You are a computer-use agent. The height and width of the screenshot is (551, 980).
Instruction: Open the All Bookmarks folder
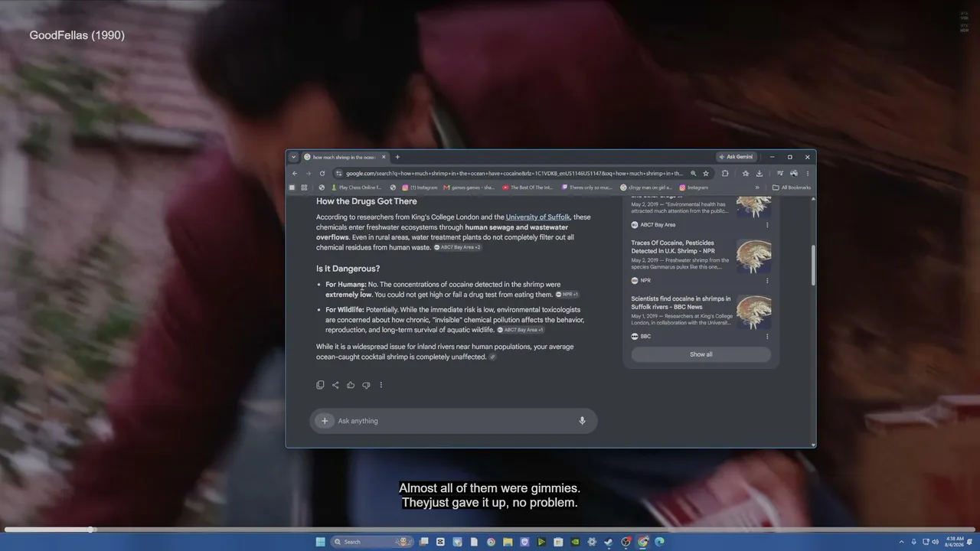(792, 187)
